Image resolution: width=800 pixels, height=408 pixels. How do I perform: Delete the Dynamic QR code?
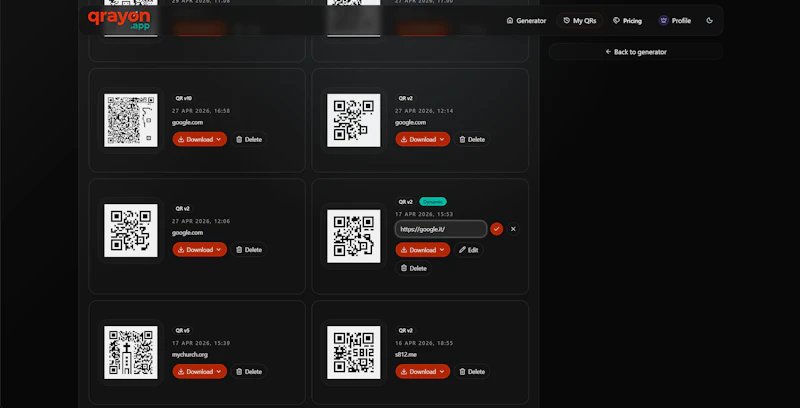coord(413,268)
